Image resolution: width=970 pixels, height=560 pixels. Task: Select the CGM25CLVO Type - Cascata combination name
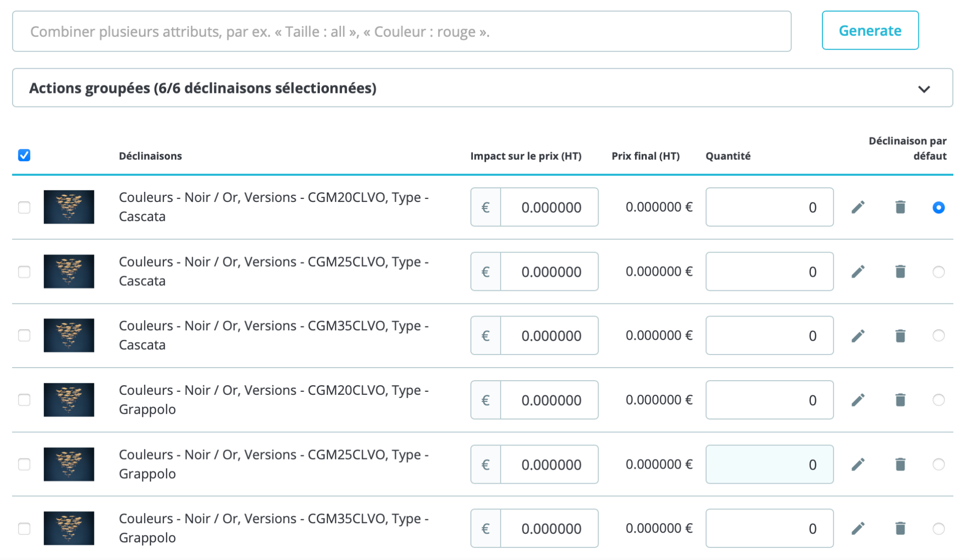[x=274, y=271]
